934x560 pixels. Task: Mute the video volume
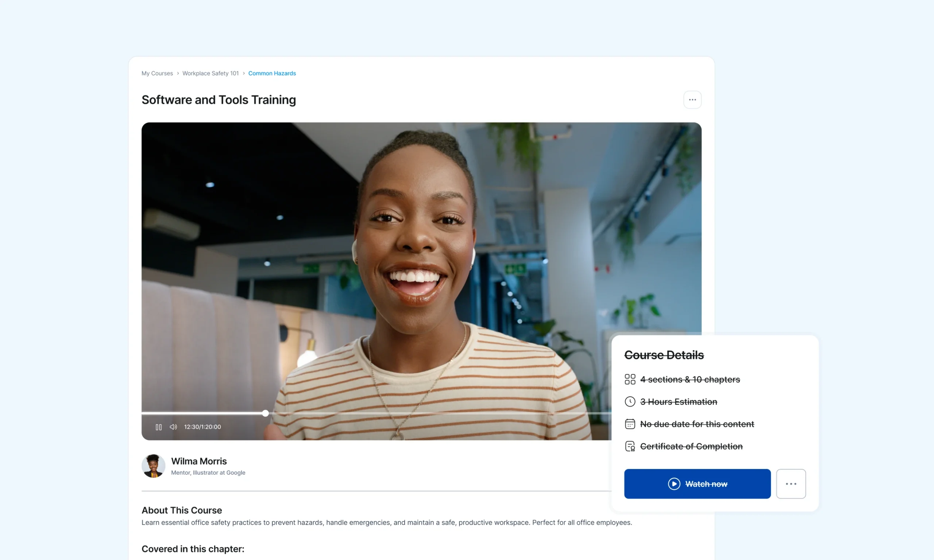(x=173, y=427)
